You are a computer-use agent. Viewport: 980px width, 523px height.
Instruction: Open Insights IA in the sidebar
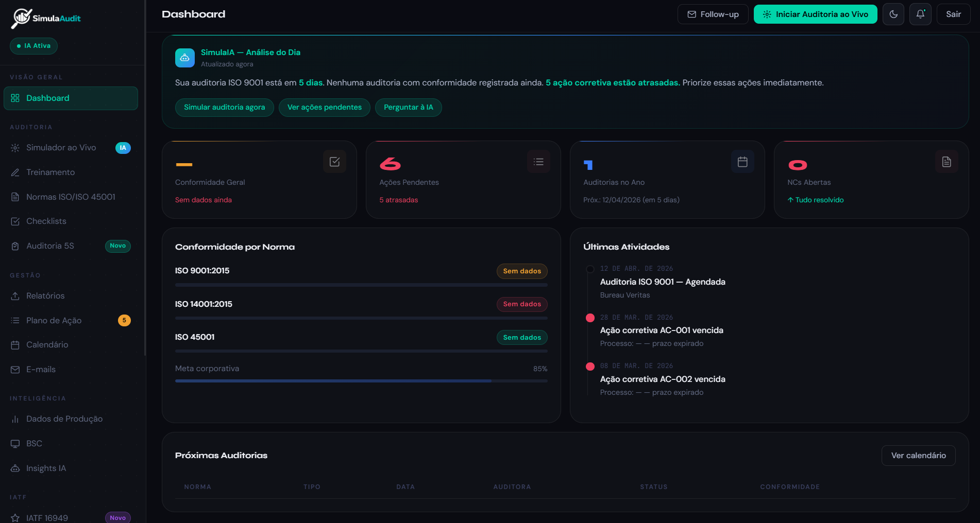pos(46,468)
